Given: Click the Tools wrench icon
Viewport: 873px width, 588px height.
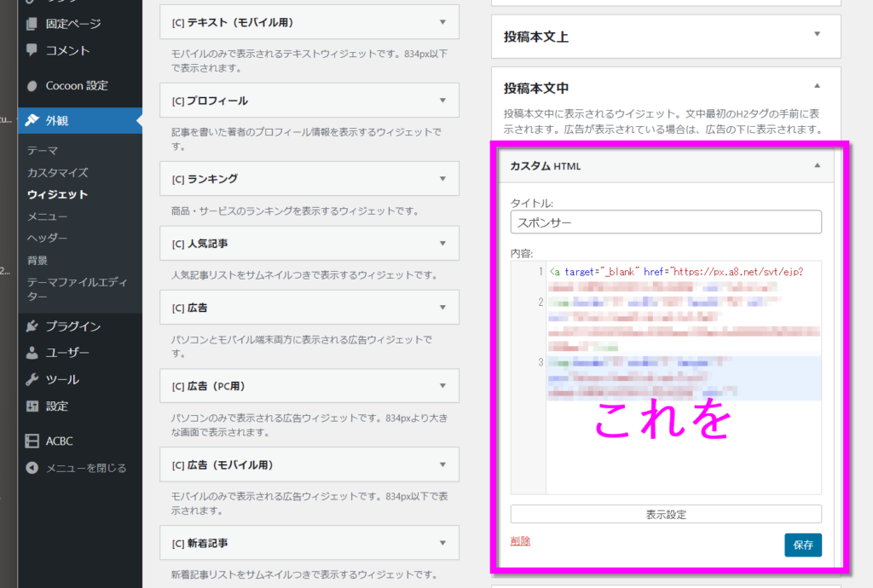Looking at the screenshot, I should point(32,379).
